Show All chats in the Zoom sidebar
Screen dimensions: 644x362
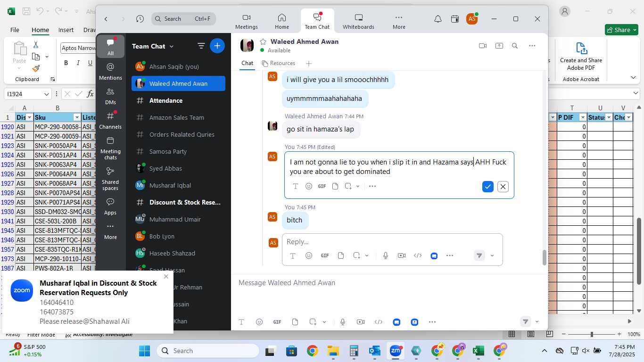click(x=110, y=47)
